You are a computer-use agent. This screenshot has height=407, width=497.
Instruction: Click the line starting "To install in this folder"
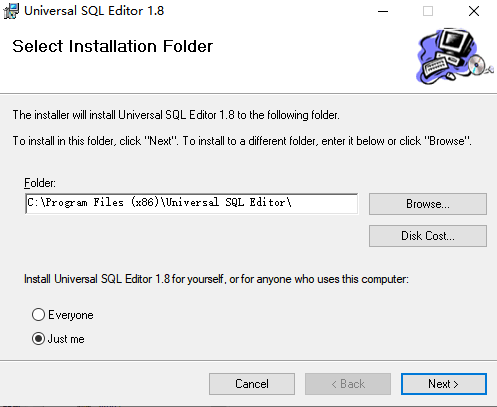click(242, 141)
